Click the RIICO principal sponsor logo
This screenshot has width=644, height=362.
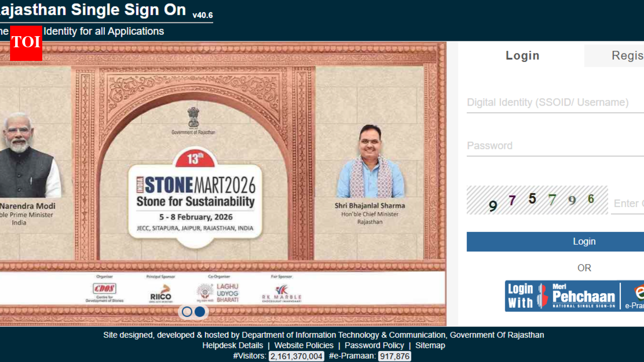(160, 293)
